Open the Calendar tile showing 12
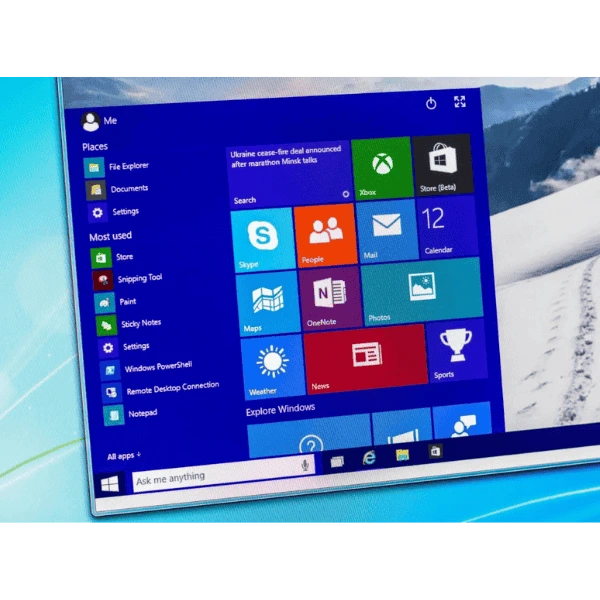Viewport: 600px width, 600px height. pos(447,227)
